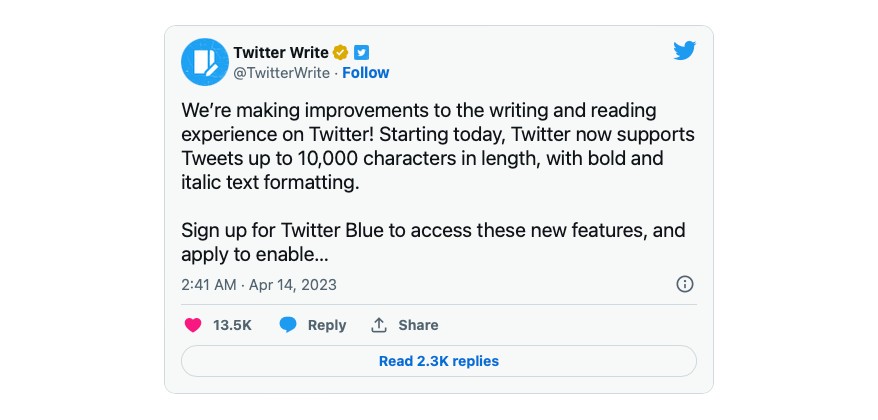The height and width of the screenshot is (420, 878).
Task: Open the 2:41 AM Apr 14, 2023 timestamp
Action: tap(259, 285)
